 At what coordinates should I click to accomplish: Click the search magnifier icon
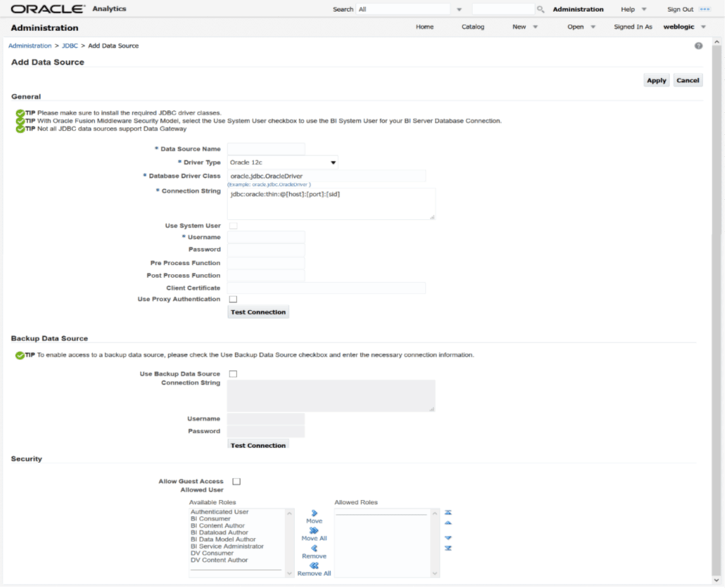pyautogui.click(x=540, y=9)
